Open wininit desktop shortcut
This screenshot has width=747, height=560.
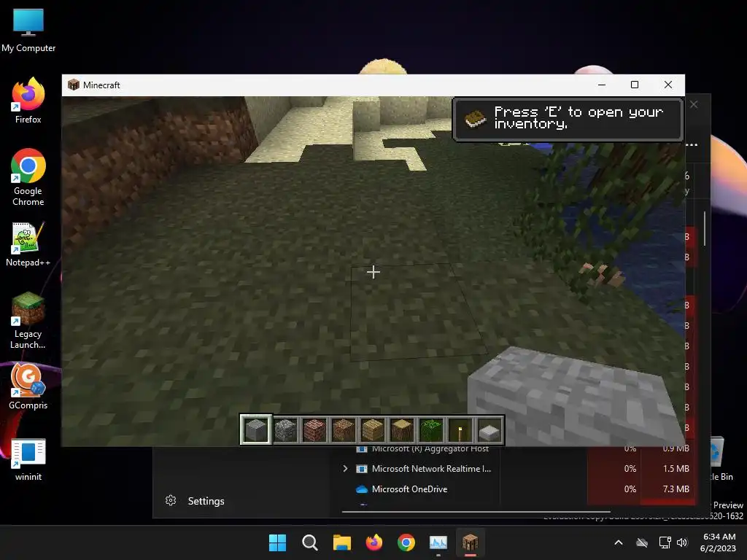28,459
